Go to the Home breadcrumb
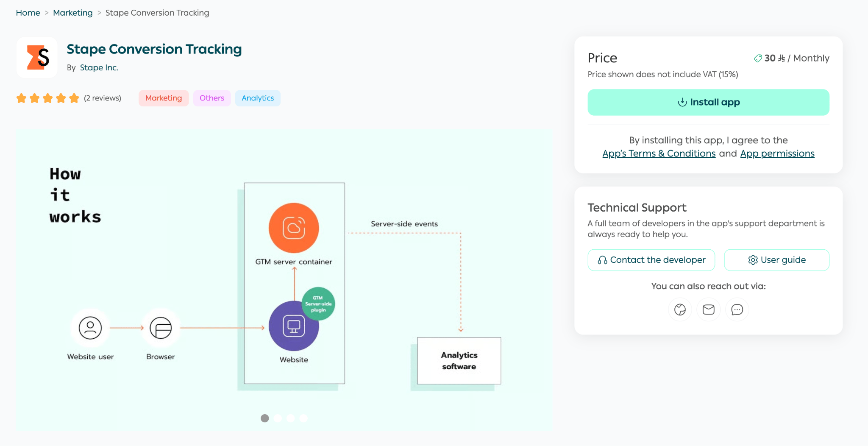 pyautogui.click(x=28, y=13)
